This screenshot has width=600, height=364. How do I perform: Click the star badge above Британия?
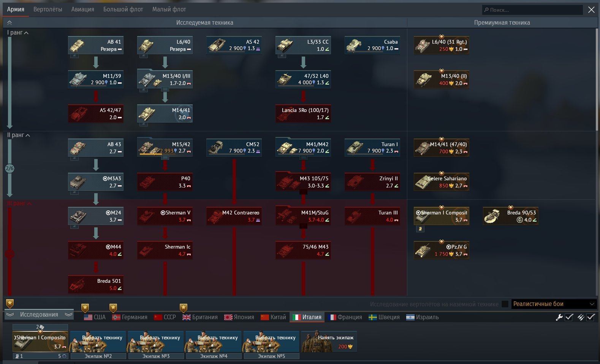coord(184,308)
